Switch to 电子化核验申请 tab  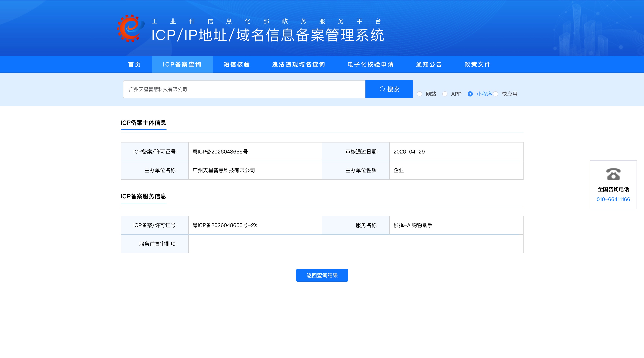pos(370,64)
